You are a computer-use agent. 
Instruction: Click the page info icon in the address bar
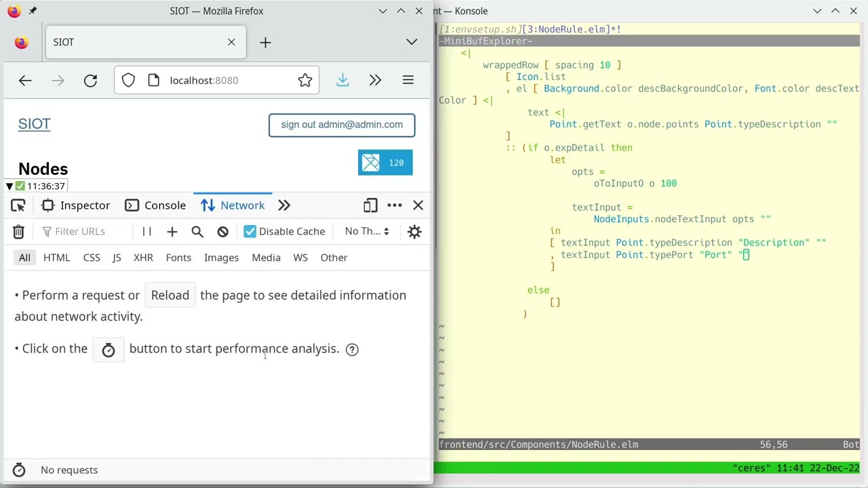coord(154,81)
